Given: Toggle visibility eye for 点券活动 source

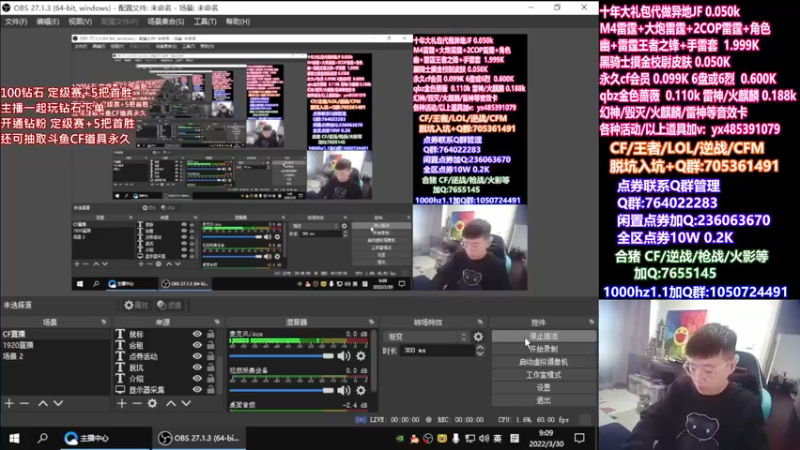Looking at the screenshot, I should point(197,356).
